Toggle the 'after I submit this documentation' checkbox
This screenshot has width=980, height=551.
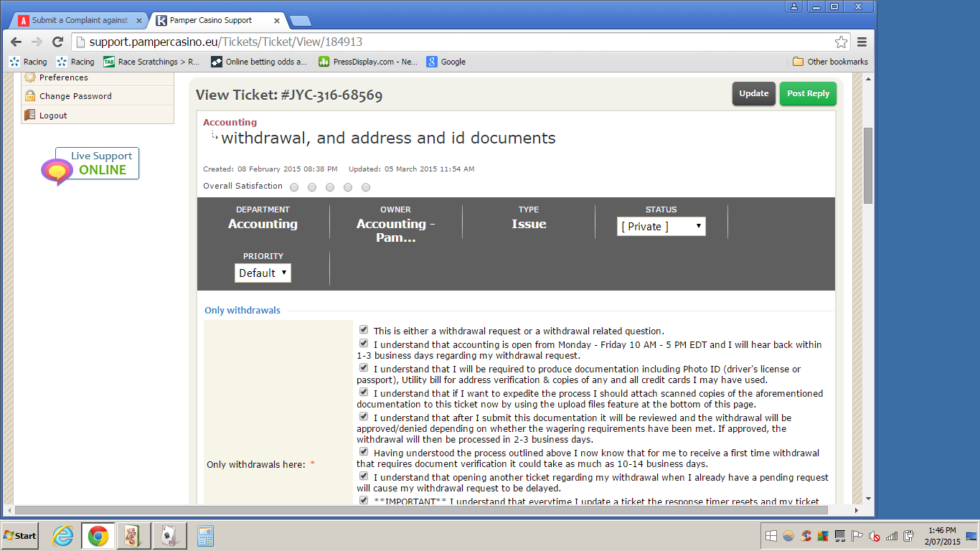364,417
